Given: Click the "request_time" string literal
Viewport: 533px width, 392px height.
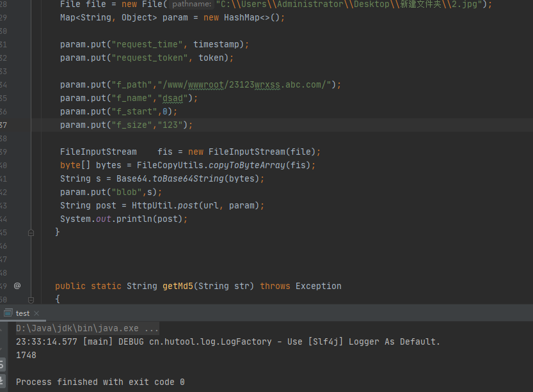Looking at the screenshot, I should click(x=147, y=45).
